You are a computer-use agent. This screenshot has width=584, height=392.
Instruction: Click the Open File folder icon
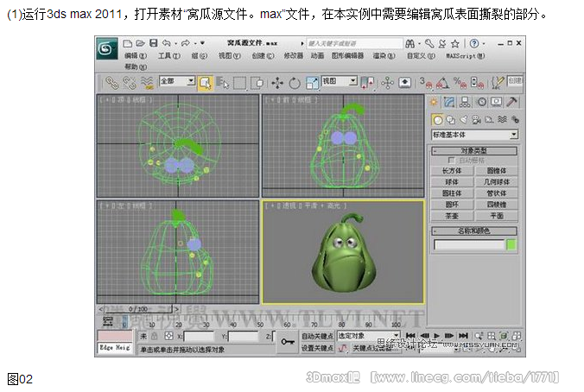(140, 43)
